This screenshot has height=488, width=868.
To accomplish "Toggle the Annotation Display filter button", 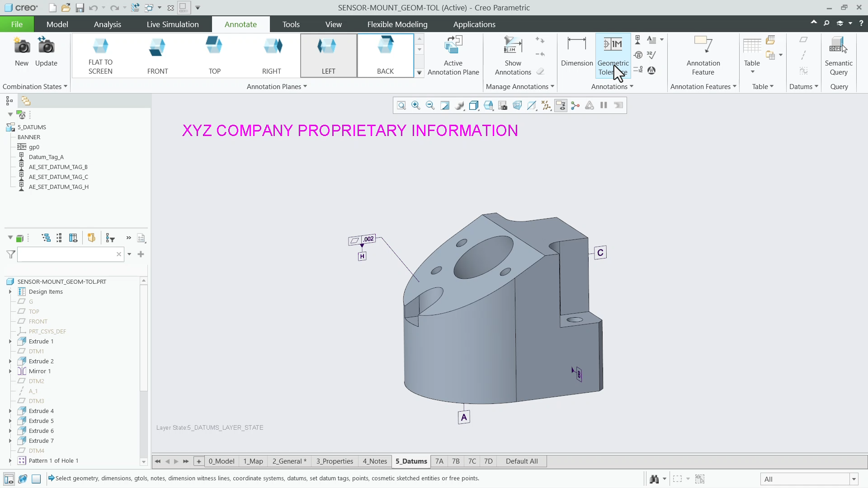I will (x=561, y=105).
